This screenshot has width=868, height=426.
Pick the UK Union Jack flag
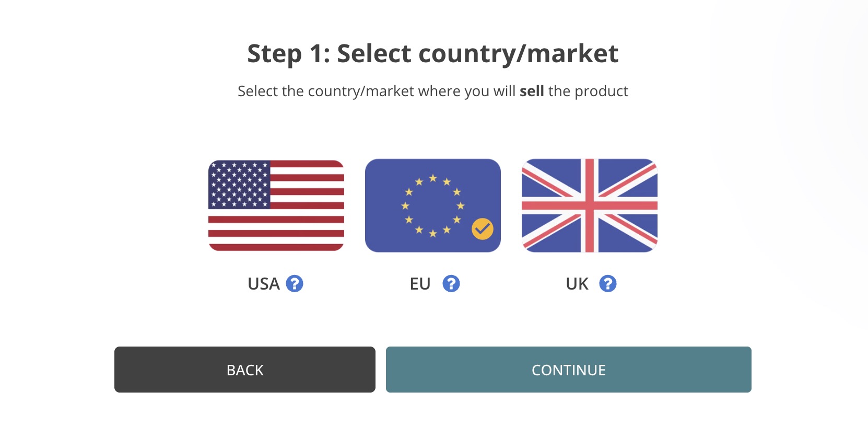point(590,205)
